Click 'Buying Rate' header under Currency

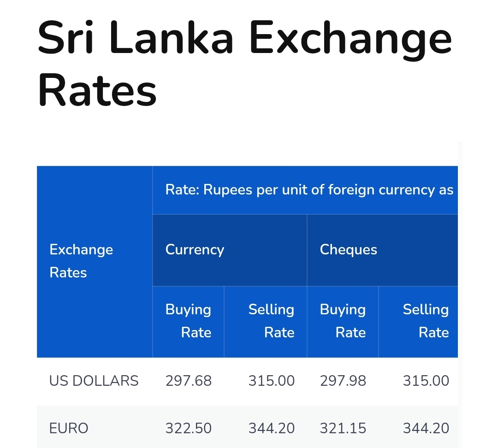click(x=188, y=321)
